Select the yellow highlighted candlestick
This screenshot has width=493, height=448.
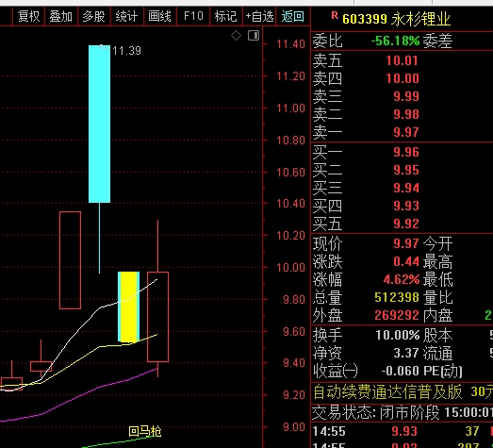pyautogui.click(x=128, y=307)
